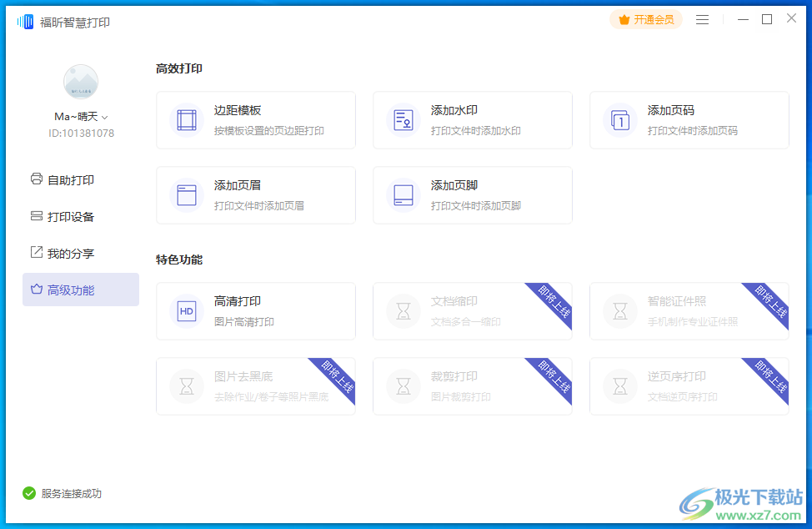Viewport: 812px width, 529px height.
Task: Click the printer icon beside 自助打印
Action: pyautogui.click(x=36, y=179)
